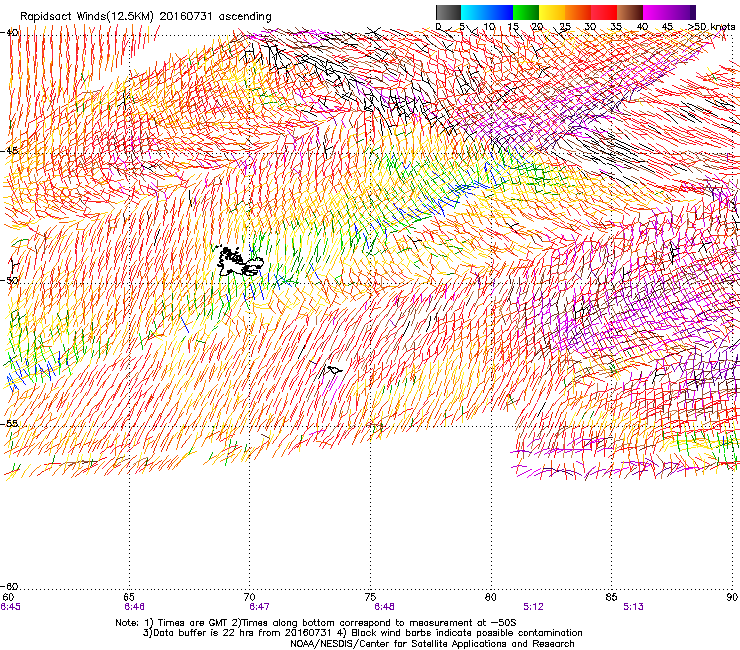Click the '75' longitude axis label
The height and width of the screenshot is (650, 740).
click(370, 597)
